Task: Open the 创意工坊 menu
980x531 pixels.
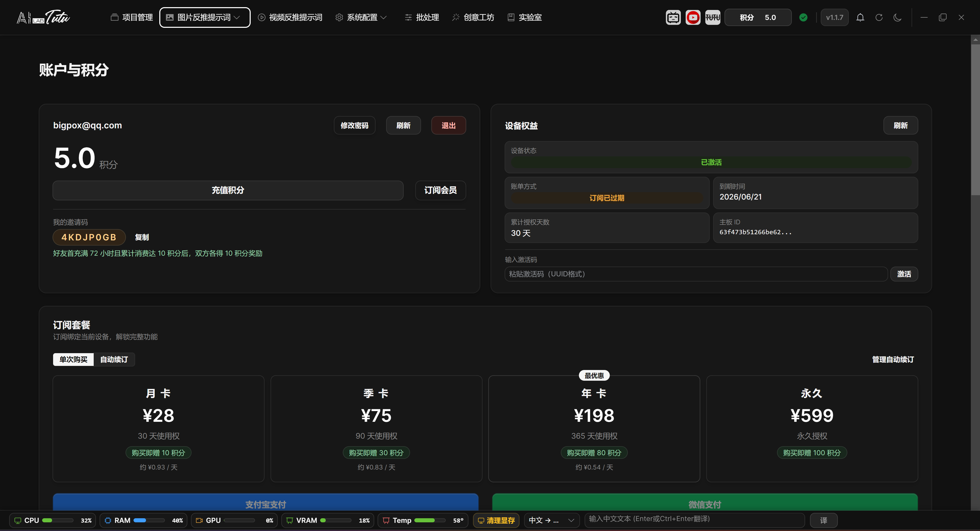Action: coord(473,18)
